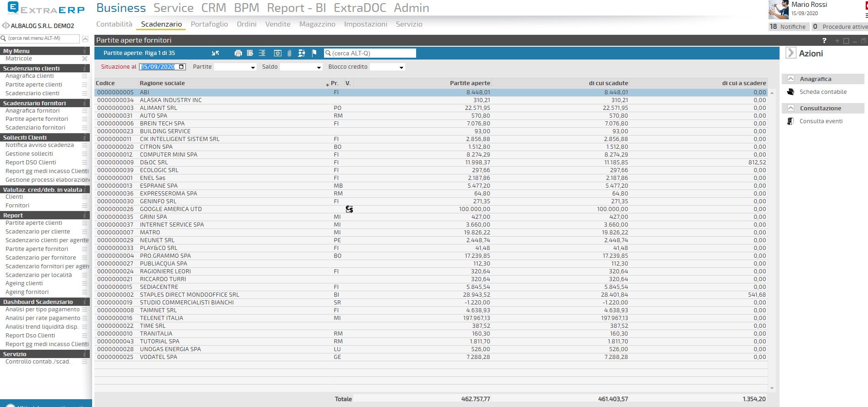Open Scheda contabile action link
The width and height of the screenshot is (868, 407).
[x=823, y=92]
